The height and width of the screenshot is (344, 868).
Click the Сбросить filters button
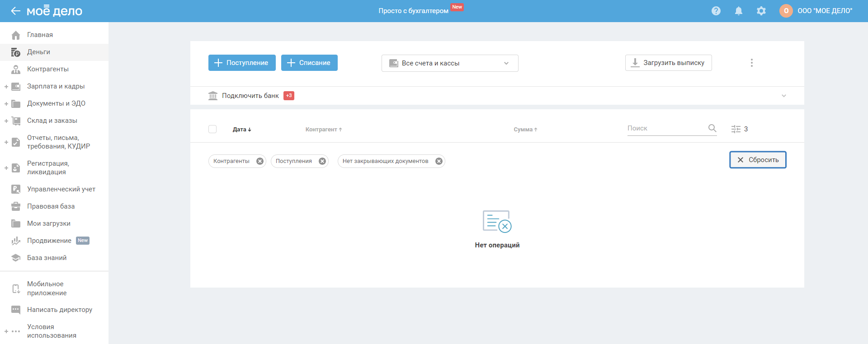pyautogui.click(x=758, y=160)
